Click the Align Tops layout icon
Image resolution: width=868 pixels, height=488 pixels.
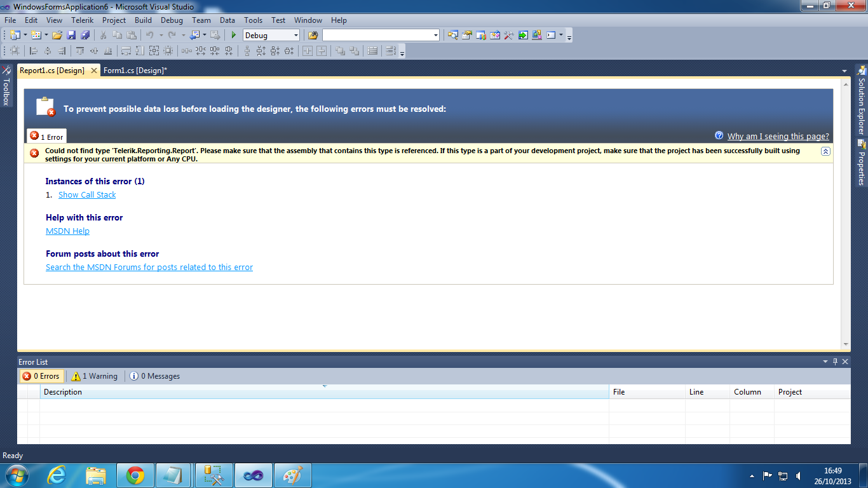click(x=80, y=51)
